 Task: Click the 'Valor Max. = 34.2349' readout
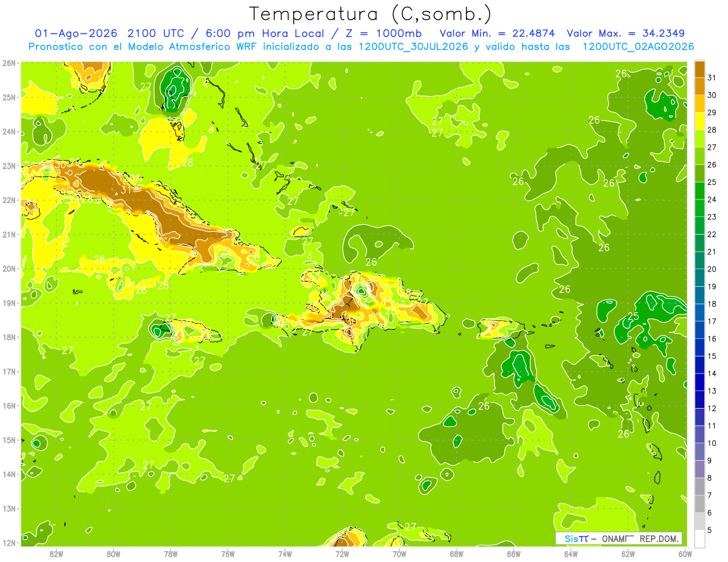pyautogui.click(x=626, y=33)
